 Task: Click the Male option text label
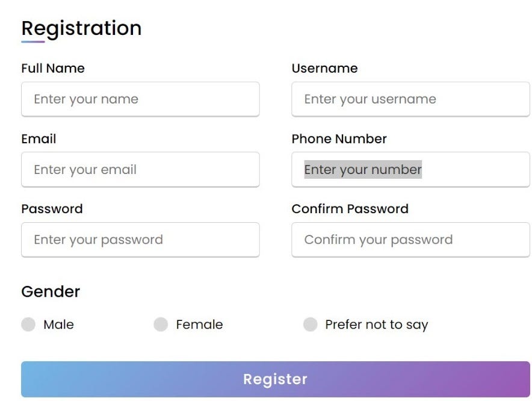(x=60, y=325)
